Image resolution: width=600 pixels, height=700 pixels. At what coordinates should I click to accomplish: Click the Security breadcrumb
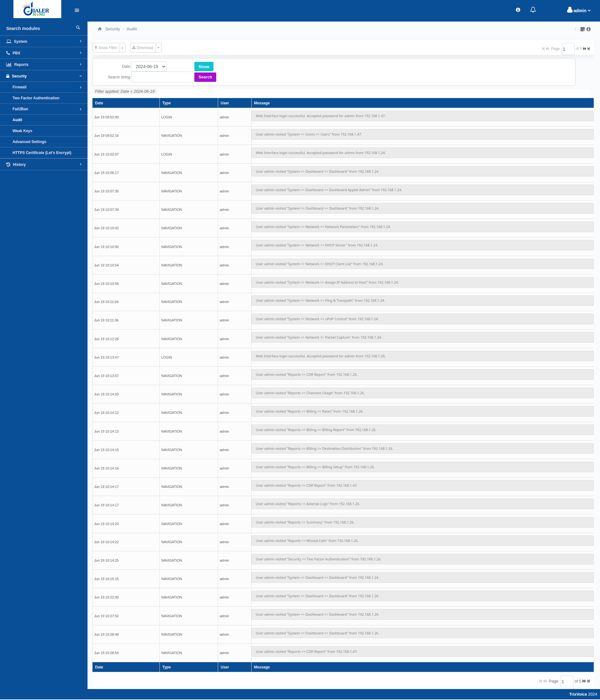[x=112, y=29]
